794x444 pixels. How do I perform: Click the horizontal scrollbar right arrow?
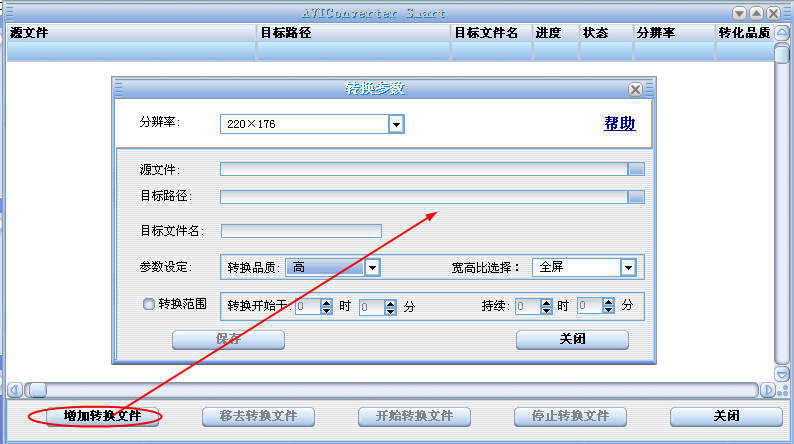(767, 390)
